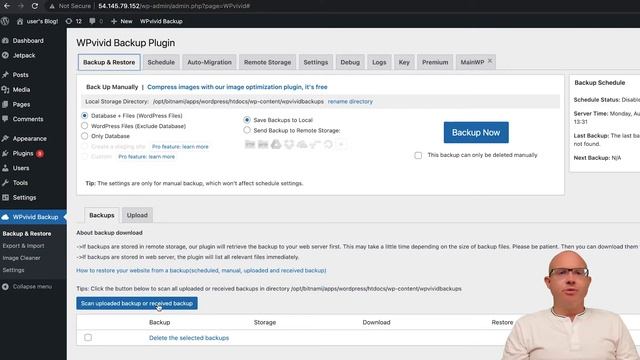Switch to Backup & Restore tab
The height and width of the screenshot is (360, 640).
tap(109, 62)
